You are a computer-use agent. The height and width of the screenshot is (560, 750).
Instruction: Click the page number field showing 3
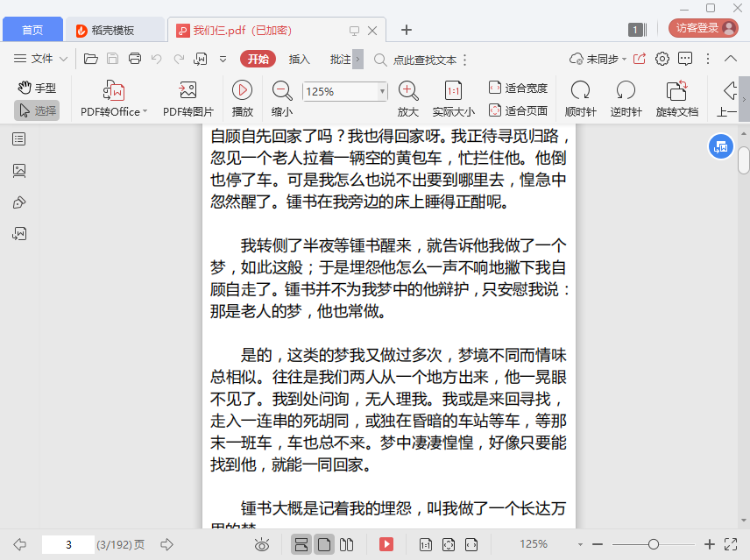[68, 544]
